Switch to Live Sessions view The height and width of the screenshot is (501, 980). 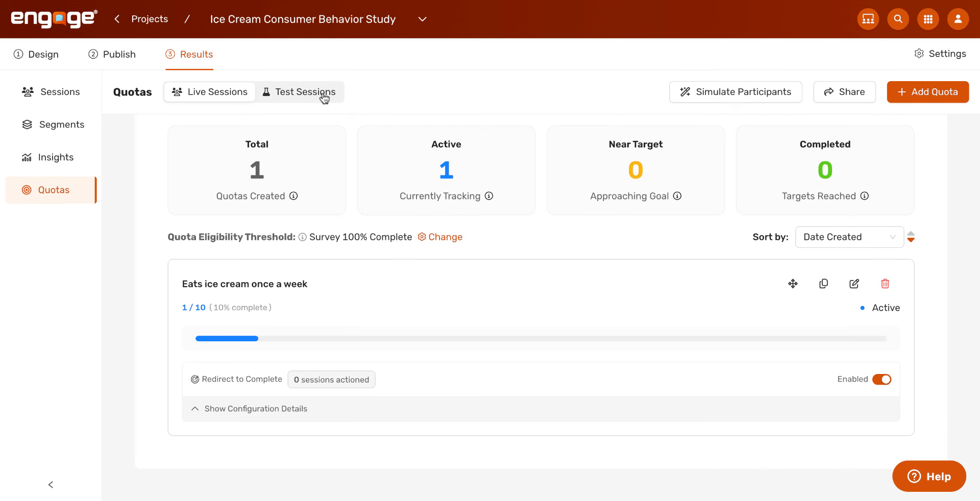210,92
